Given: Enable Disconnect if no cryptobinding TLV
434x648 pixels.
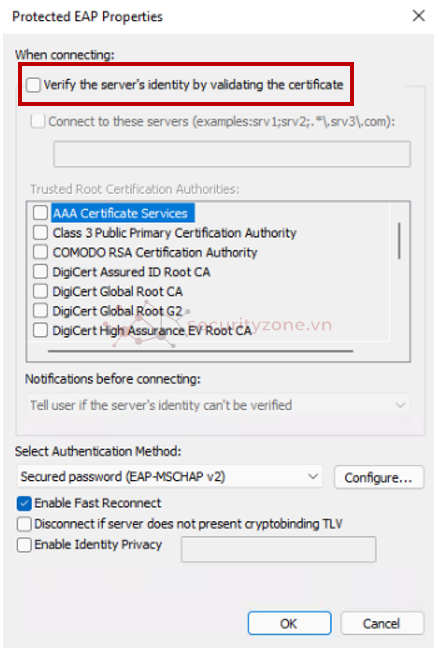Looking at the screenshot, I should [x=24, y=524].
